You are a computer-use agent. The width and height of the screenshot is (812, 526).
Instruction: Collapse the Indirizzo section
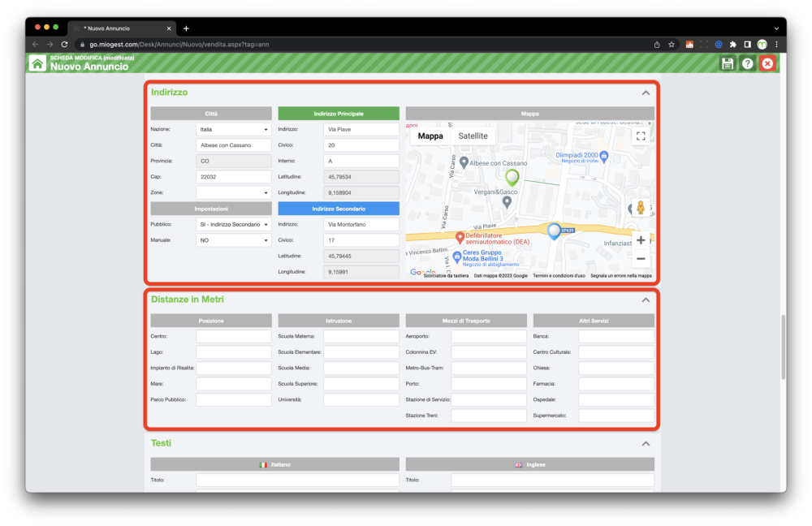pyautogui.click(x=646, y=93)
